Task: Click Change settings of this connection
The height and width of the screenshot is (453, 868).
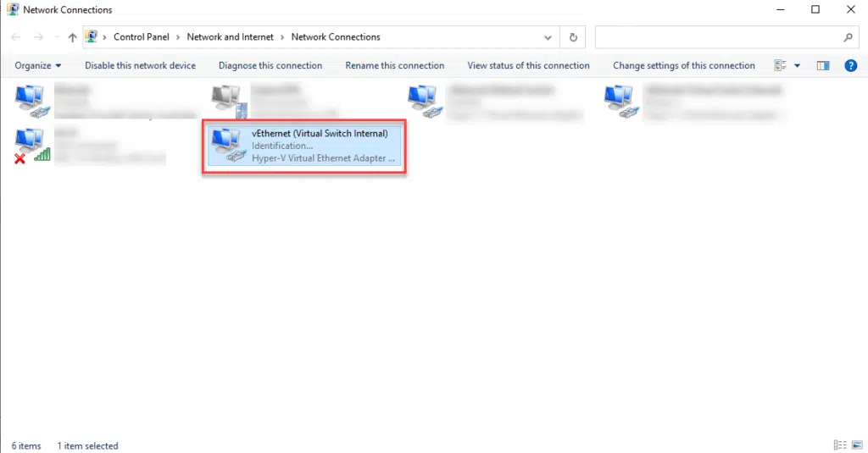Action: point(684,65)
